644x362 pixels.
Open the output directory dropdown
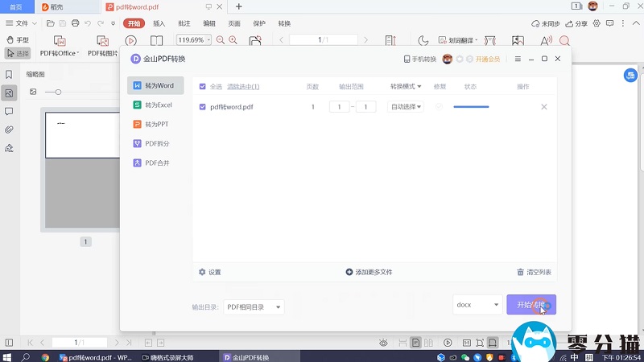(254, 307)
